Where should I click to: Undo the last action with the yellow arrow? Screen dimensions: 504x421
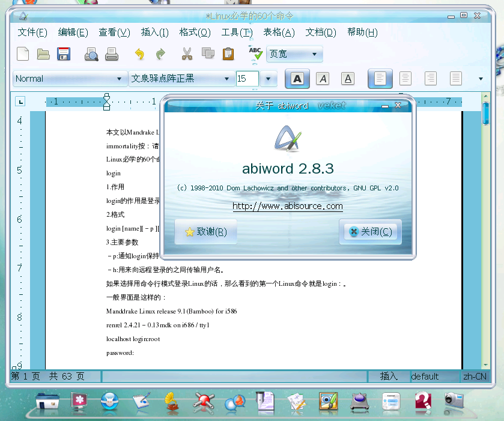tap(139, 54)
